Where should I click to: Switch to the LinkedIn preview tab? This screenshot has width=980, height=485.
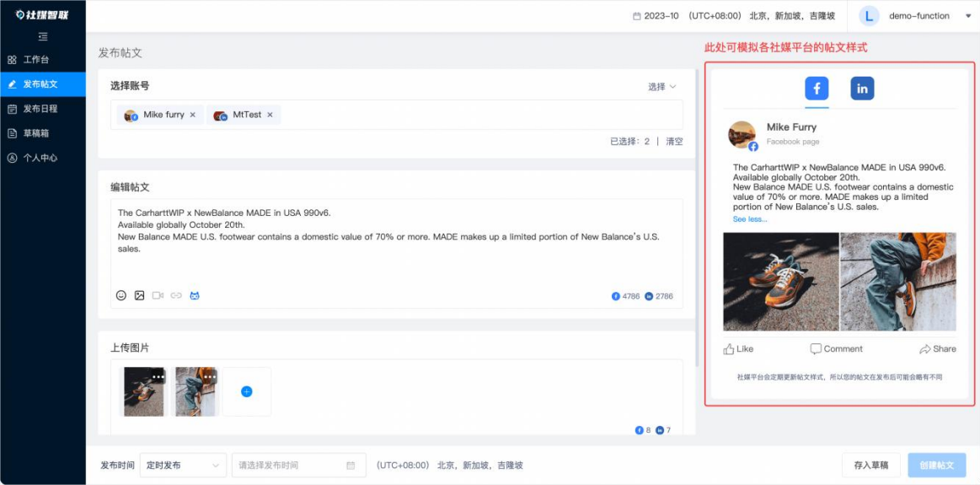(x=862, y=88)
